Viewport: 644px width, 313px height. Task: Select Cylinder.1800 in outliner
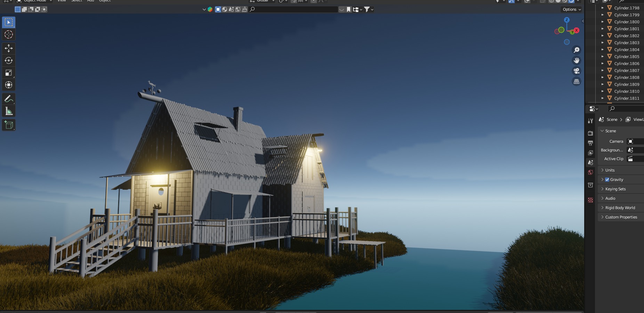point(627,22)
